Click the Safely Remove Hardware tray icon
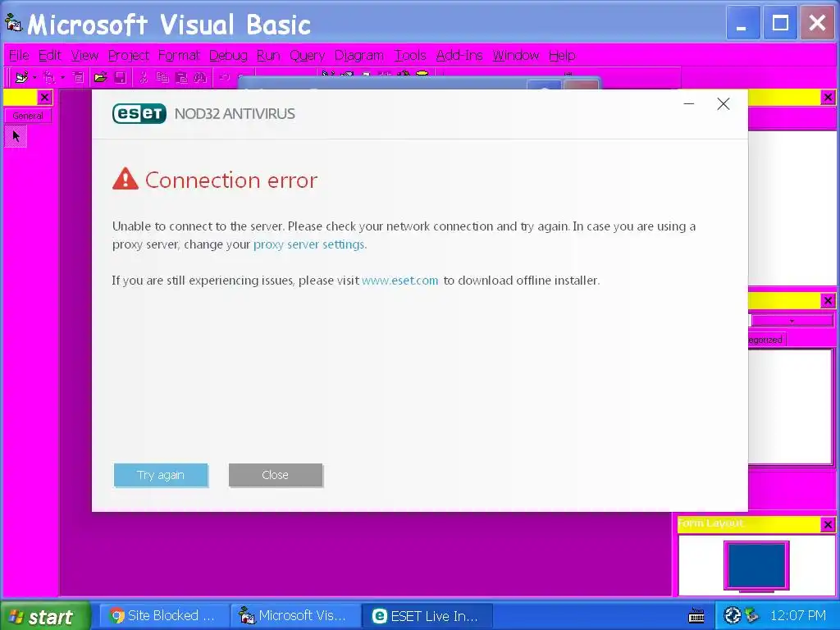 [x=752, y=616]
